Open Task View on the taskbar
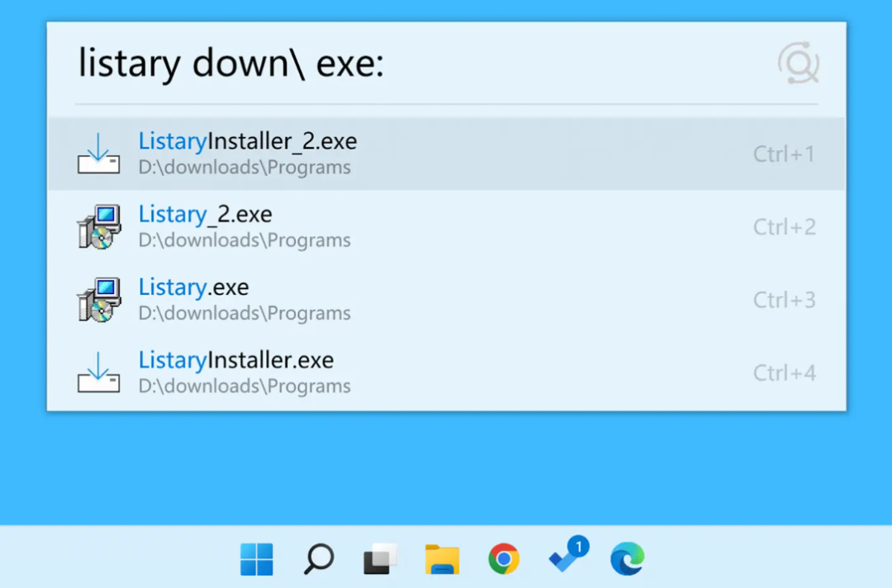 (378, 559)
